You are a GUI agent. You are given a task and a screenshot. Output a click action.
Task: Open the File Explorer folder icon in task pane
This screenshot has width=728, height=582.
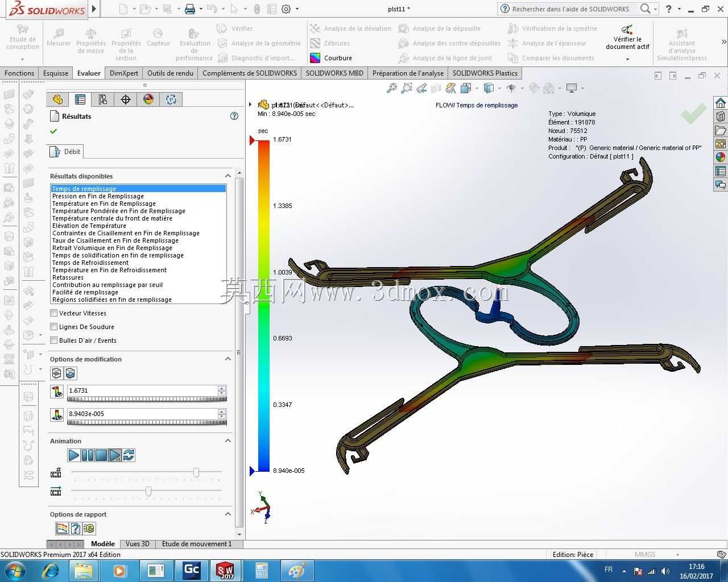coord(721,130)
